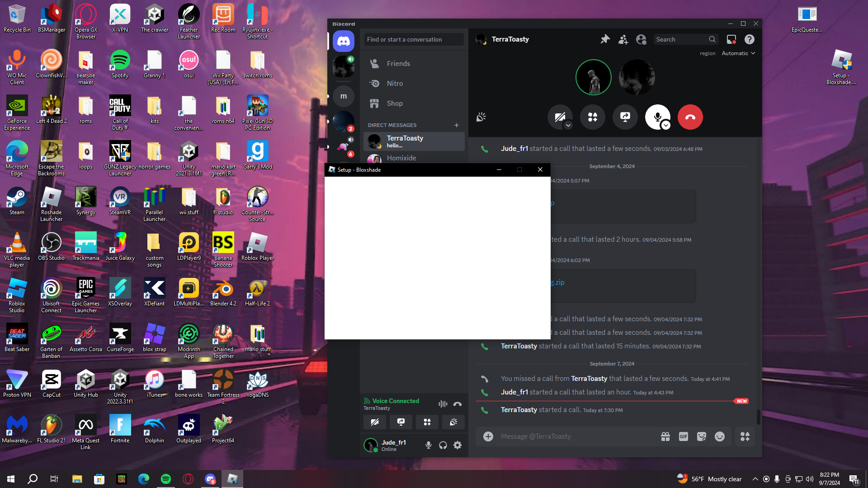The height and width of the screenshot is (488, 868).
Task: Click the gift Nitro icon
Action: tap(665, 436)
